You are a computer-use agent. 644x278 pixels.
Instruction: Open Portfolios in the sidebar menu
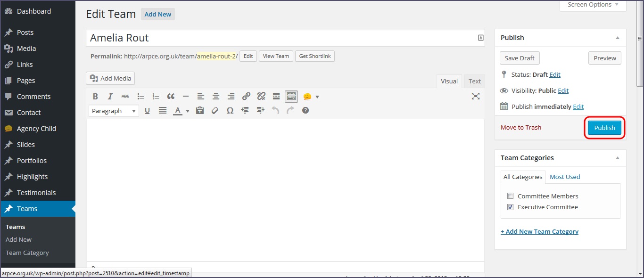tap(32, 161)
